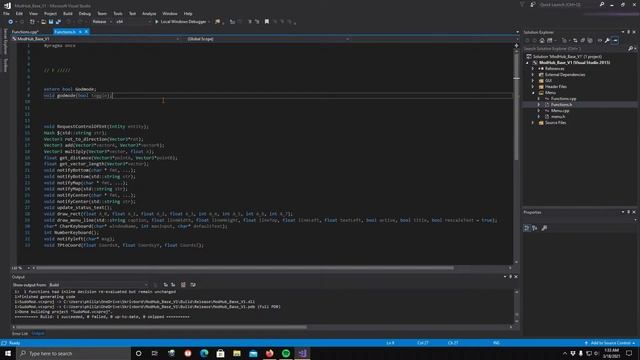This screenshot has height=360, width=640.
Task: Click the Home icon in Solution Explorer
Action: coord(542,40)
